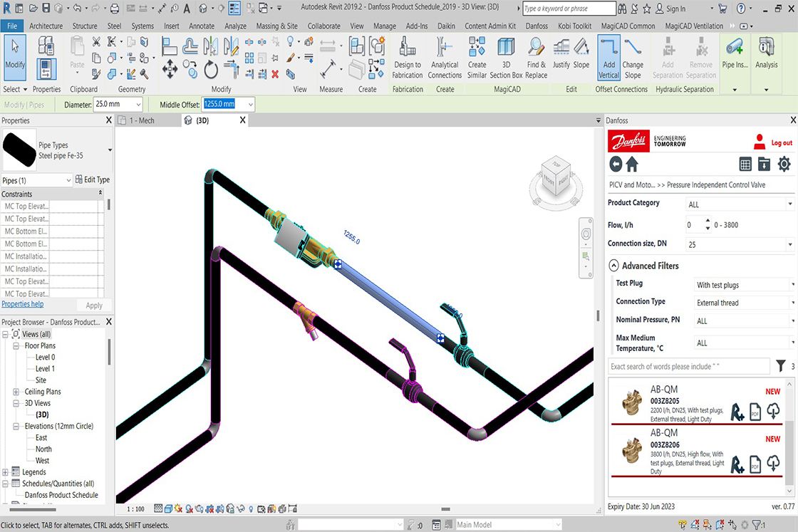Download PDF datasheet for AB-QM 003Z8205
The width and height of the screenshot is (798, 532).
click(x=756, y=411)
